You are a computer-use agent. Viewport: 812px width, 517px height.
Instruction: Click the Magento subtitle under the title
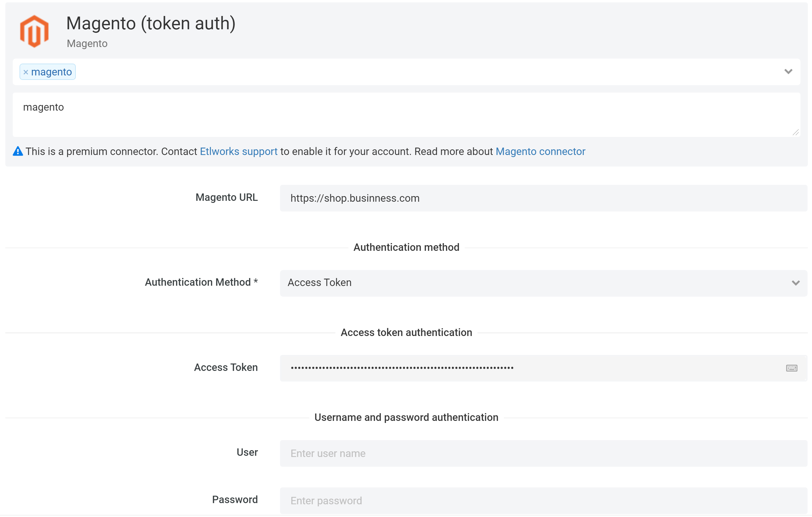click(x=87, y=44)
